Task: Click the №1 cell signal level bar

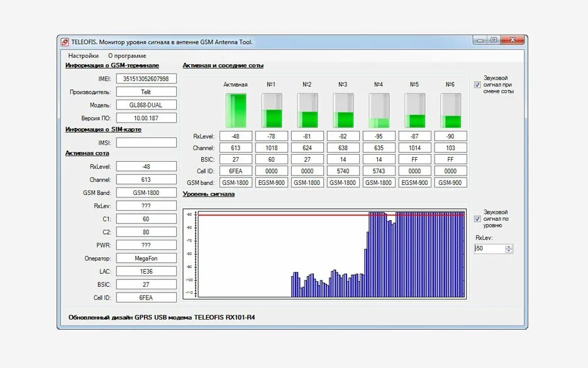Action: 272,111
